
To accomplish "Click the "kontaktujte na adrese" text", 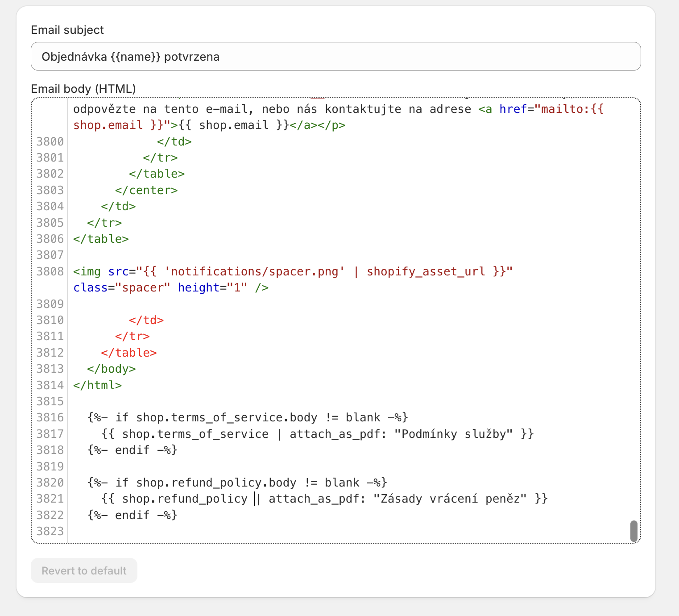I will point(398,109).
